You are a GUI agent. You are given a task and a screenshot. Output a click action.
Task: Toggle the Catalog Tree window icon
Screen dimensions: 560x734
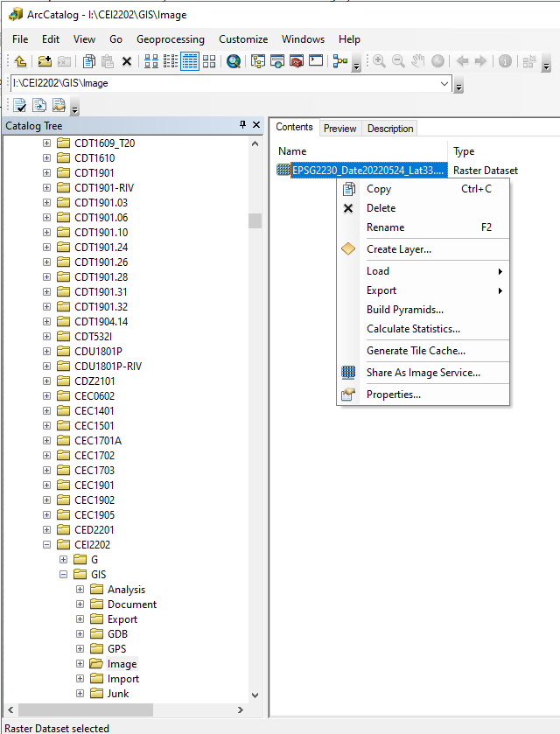click(258, 61)
